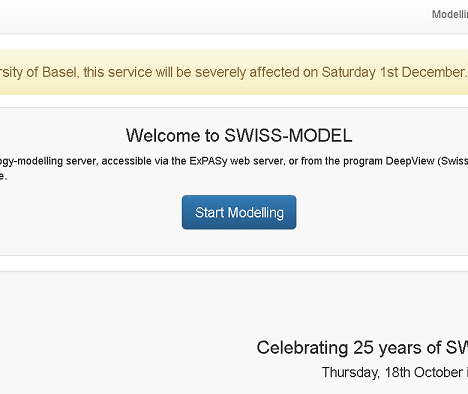Viewport: 468px width, 394px height.
Task: Click 'web server' in the description paragraph
Action: 257,161
